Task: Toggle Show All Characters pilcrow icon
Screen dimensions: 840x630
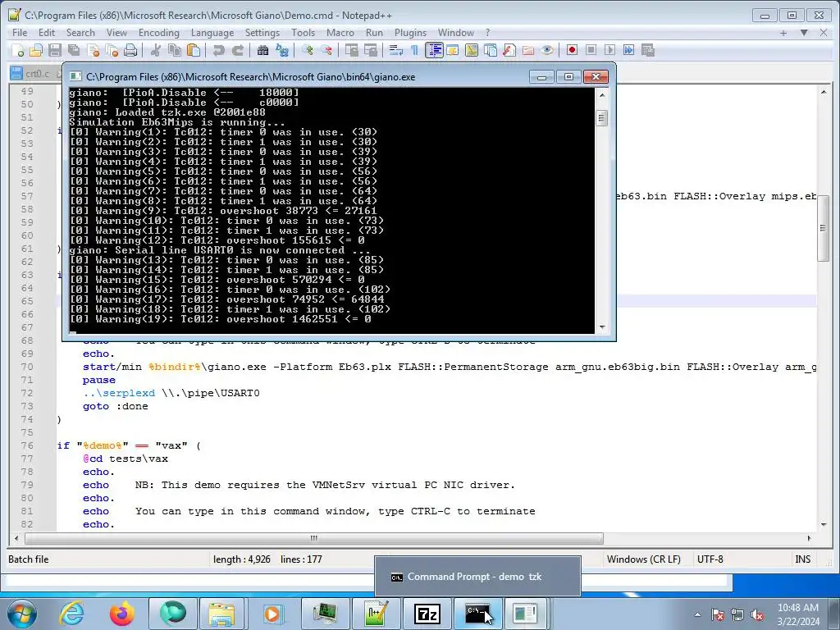Action: coord(414,50)
